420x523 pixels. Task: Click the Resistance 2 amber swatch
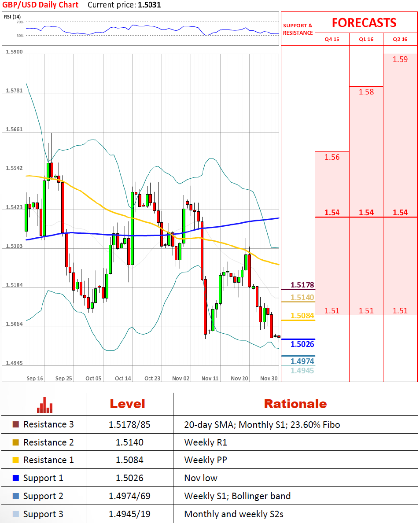[16, 442]
